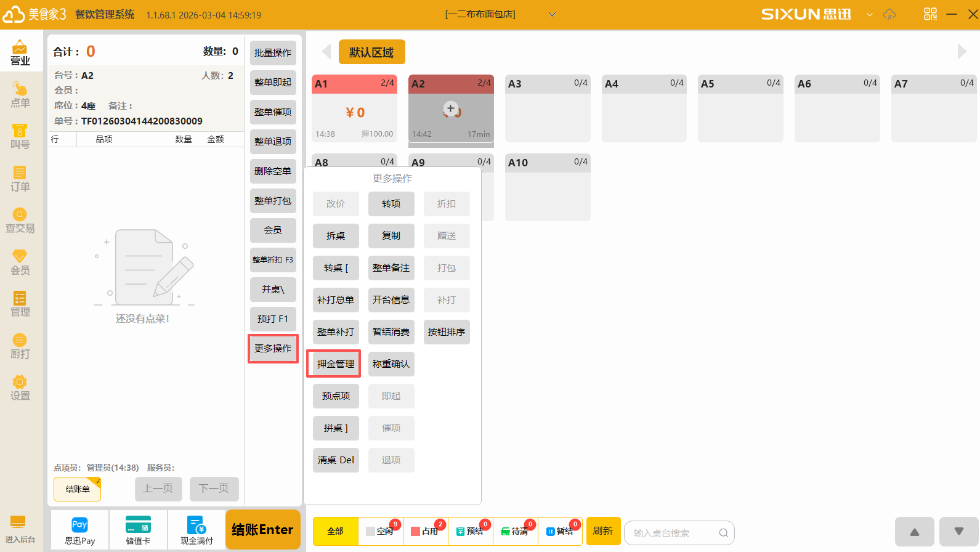980x552 pixels.
Task: Select the 储值卡 stored value card icon
Action: coord(138,530)
